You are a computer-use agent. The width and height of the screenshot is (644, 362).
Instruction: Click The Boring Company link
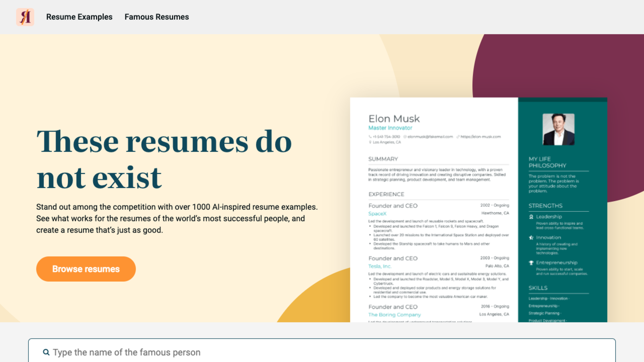394,315
